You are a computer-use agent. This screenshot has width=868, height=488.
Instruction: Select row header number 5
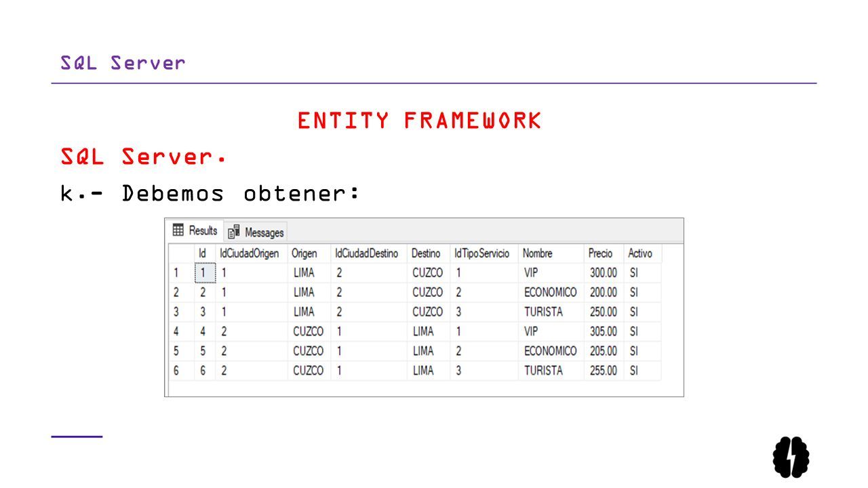(180, 351)
